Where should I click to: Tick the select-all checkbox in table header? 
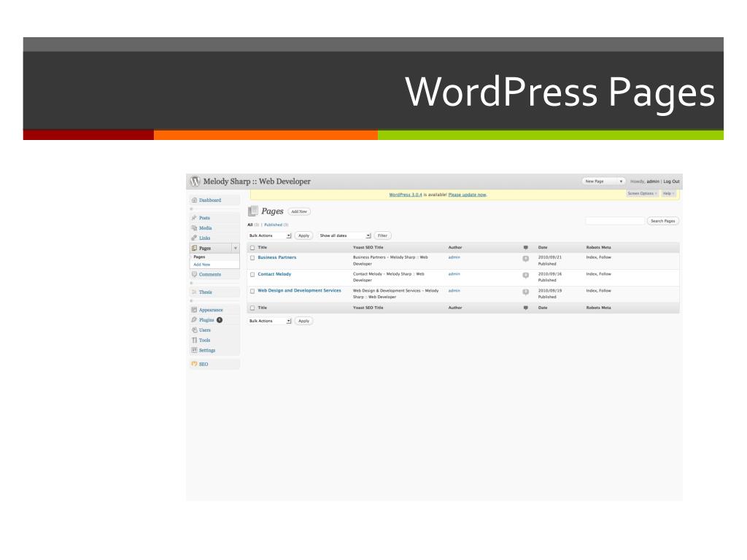252,248
